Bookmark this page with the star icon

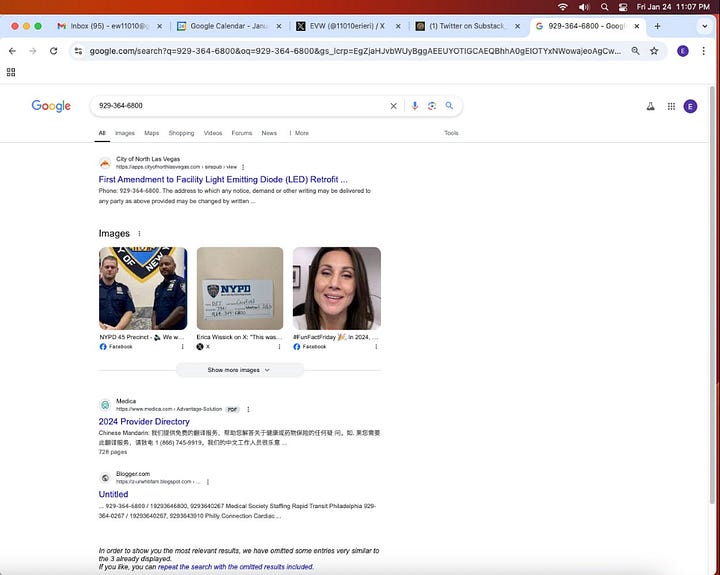coord(654,51)
